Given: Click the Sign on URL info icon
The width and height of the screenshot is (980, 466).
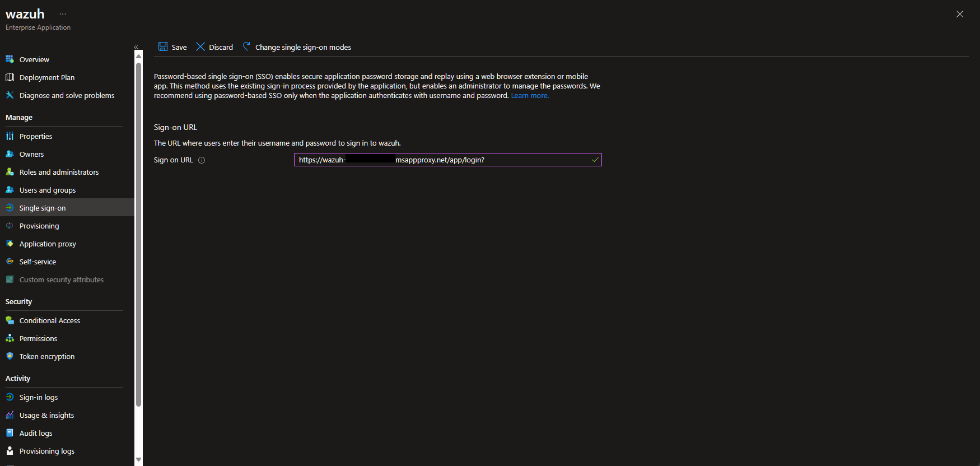Looking at the screenshot, I should [202, 160].
